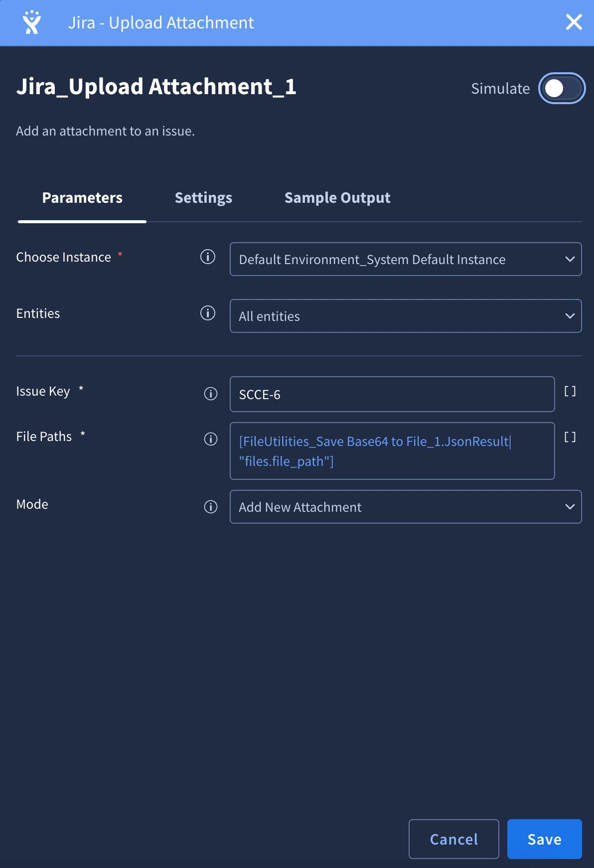Show info for Choose Instance
The width and height of the screenshot is (594, 868).
tap(208, 257)
